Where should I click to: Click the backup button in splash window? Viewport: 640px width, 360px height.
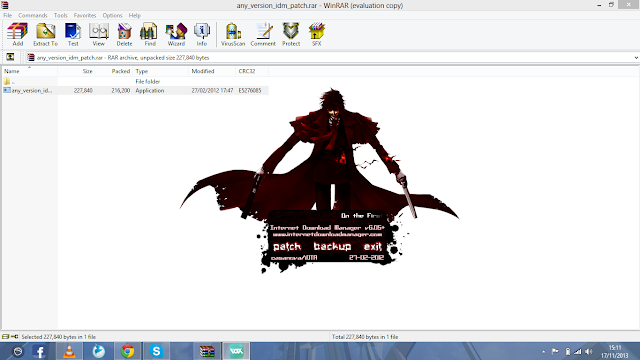(x=332, y=247)
